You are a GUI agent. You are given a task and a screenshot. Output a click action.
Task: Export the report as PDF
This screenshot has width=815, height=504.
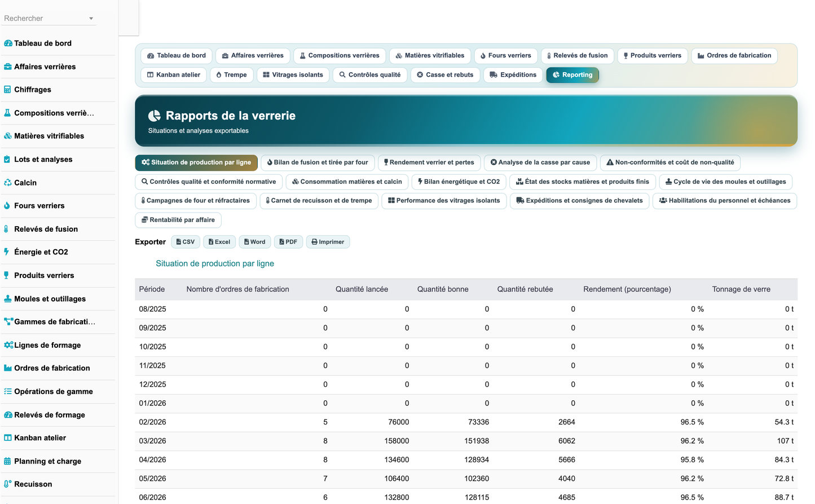tap(288, 242)
